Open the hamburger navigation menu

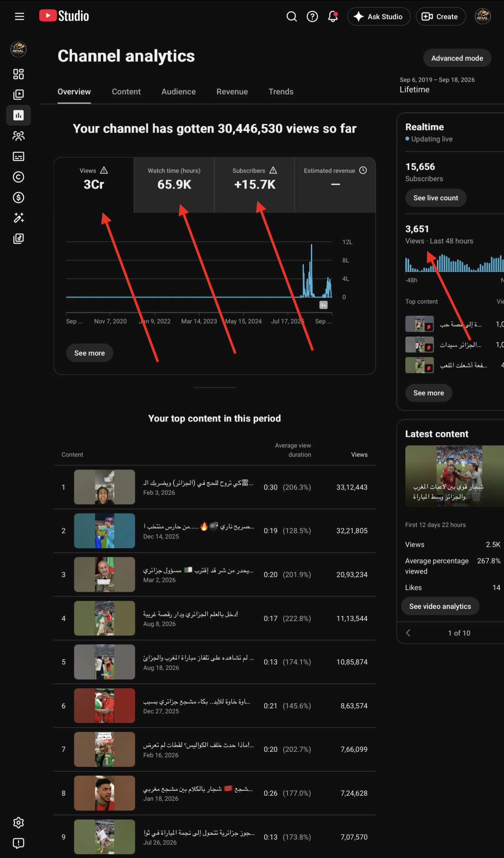[x=19, y=16]
